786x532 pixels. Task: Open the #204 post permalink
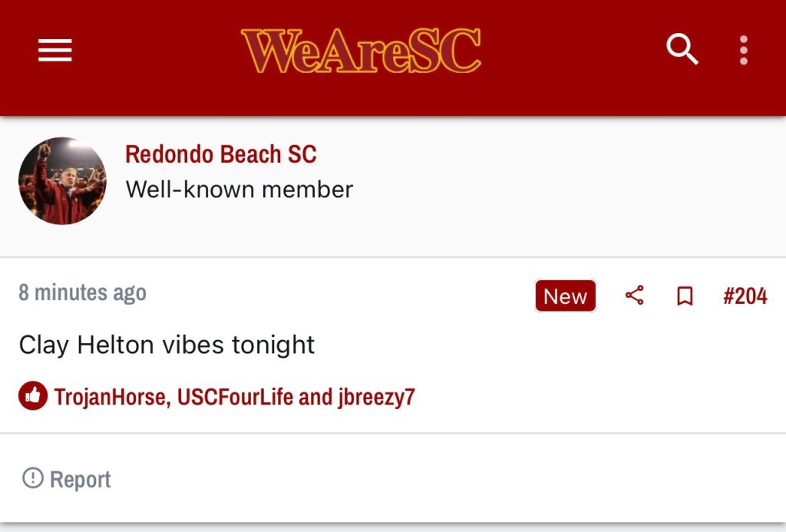[745, 296]
